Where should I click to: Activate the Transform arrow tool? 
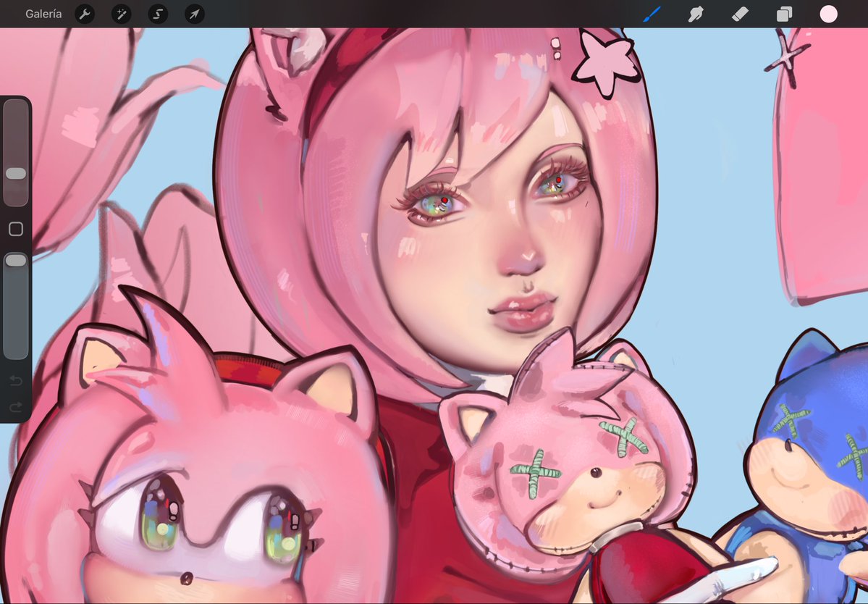coord(194,14)
